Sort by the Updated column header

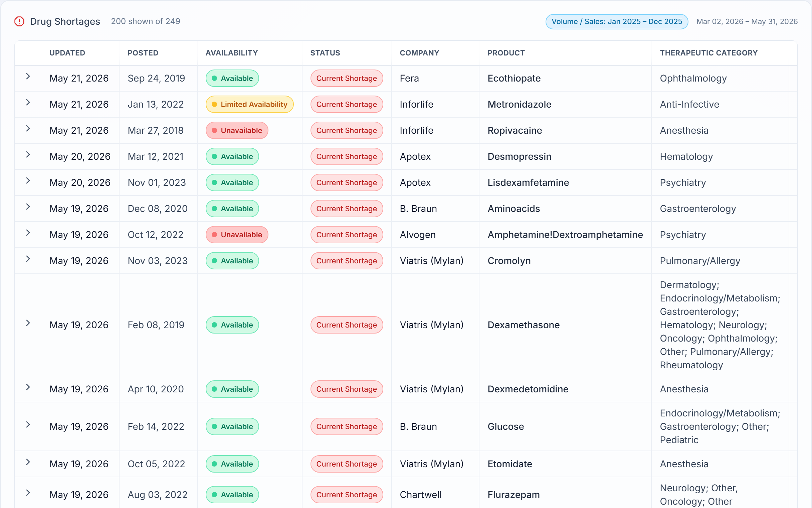click(x=67, y=53)
